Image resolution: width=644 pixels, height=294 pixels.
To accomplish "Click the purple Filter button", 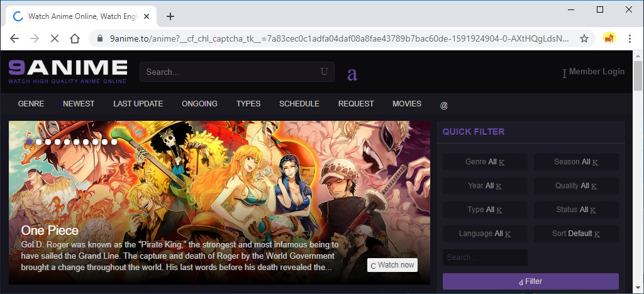I will tap(531, 281).
